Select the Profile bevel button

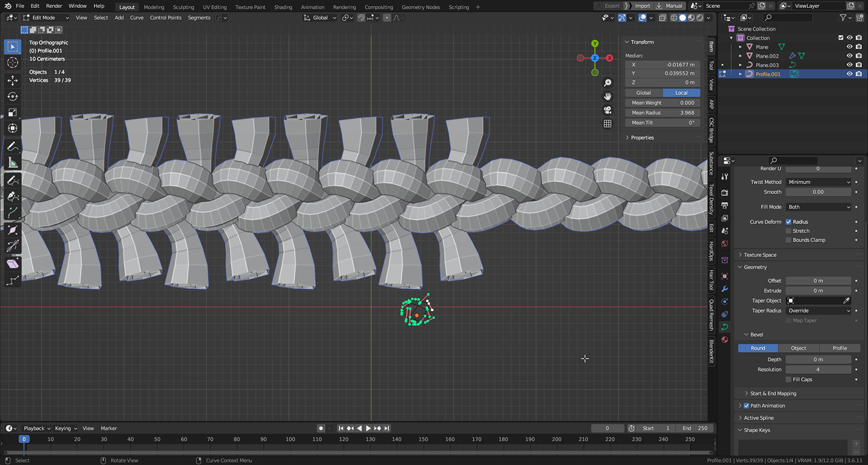click(x=839, y=348)
